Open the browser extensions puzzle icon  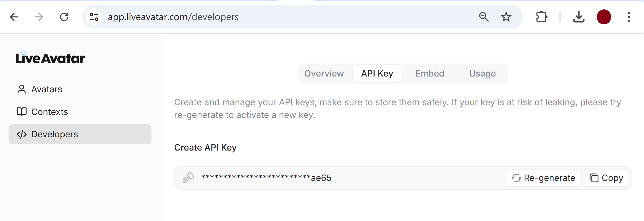coord(541,17)
